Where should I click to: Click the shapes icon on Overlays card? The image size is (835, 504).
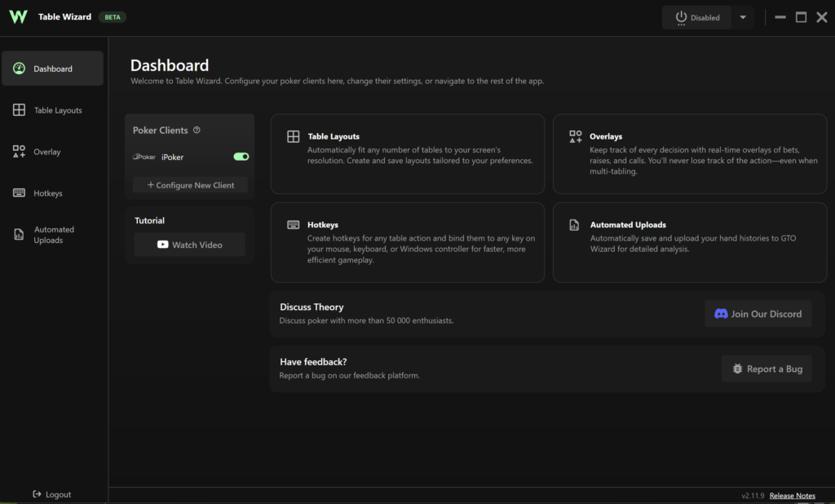[x=576, y=136]
